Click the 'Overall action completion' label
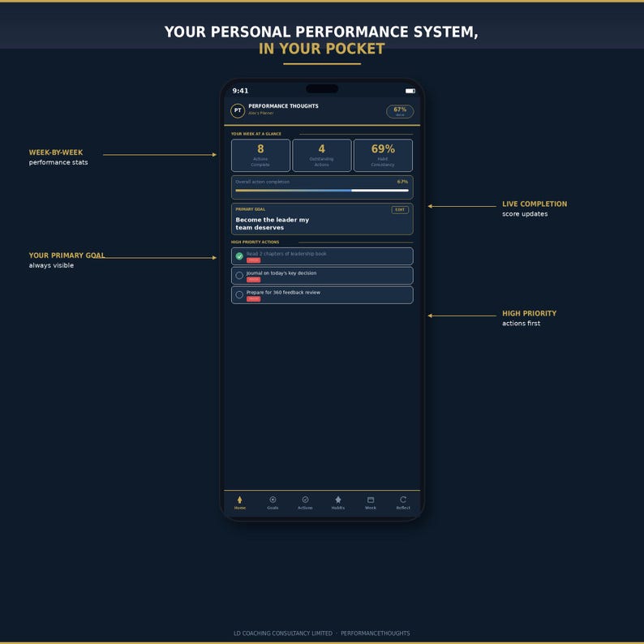Viewport: 644px width, 644px height. pyautogui.click(x=263, y=182)
